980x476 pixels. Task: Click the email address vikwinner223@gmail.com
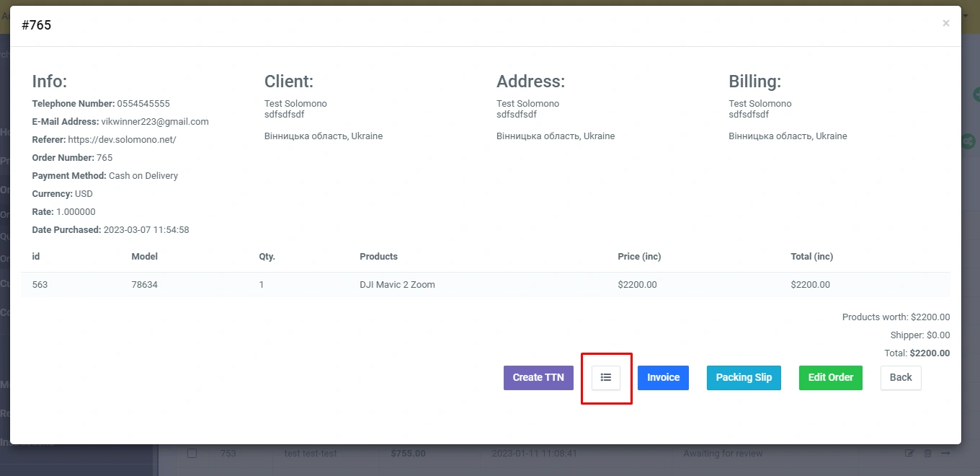pyautogui.click(x=155, y=122)
